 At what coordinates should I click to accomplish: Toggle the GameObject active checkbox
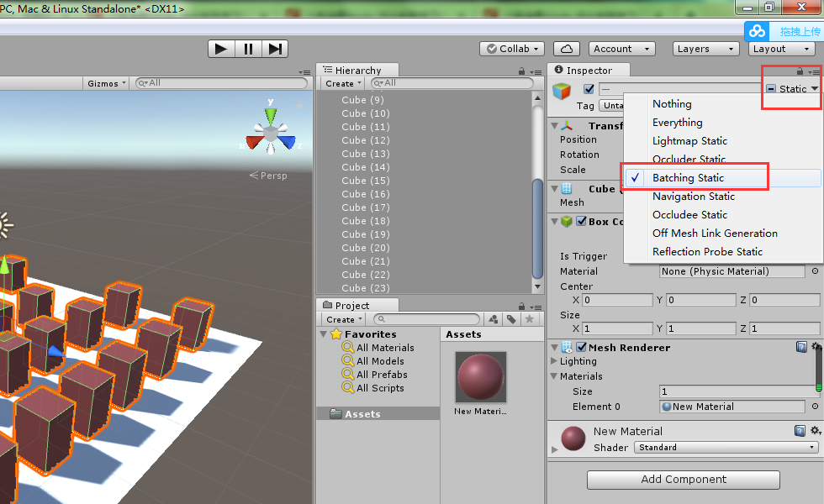point(589,89)
